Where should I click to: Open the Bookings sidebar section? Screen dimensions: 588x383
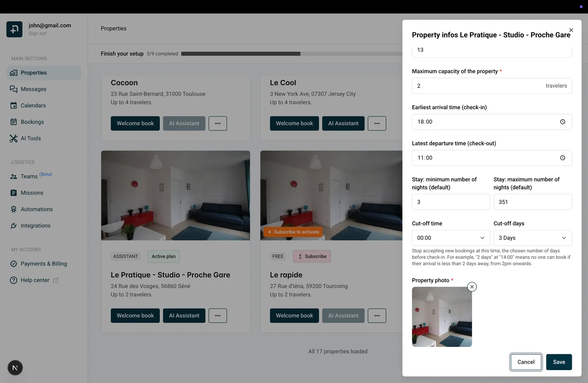(44, 122)
